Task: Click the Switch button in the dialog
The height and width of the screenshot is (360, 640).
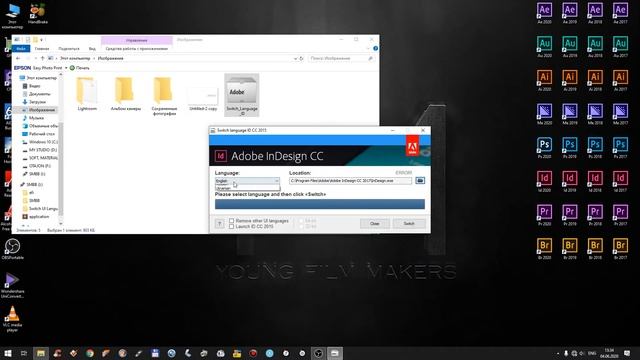Action: pyautogui.click(x=409, y=224)
